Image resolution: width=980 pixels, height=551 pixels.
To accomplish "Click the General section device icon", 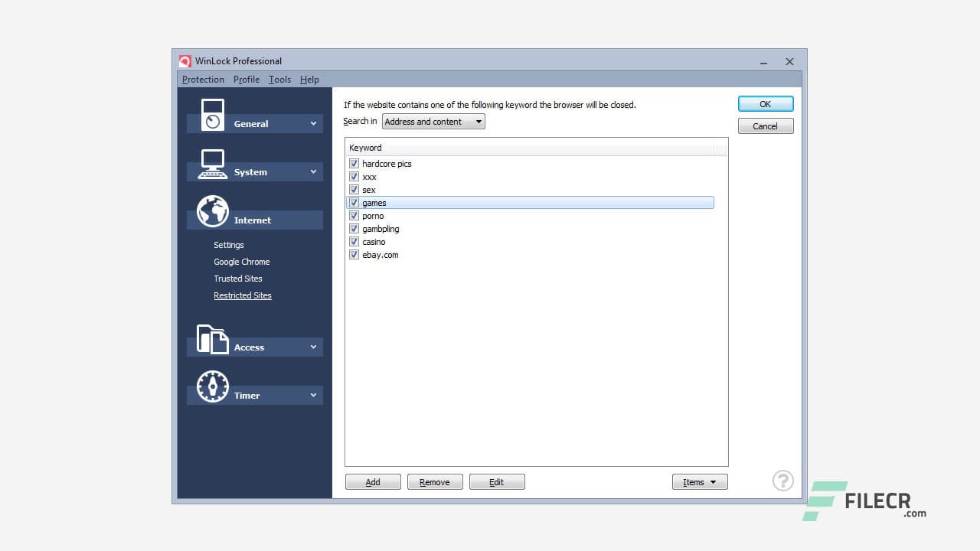I will pyautogui.click(x=213, y=115).
